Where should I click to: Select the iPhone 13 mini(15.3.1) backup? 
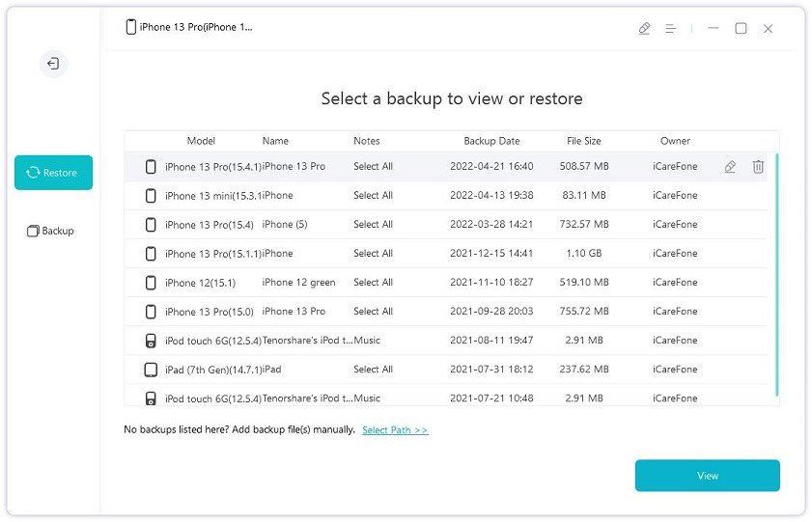point(445,196)
